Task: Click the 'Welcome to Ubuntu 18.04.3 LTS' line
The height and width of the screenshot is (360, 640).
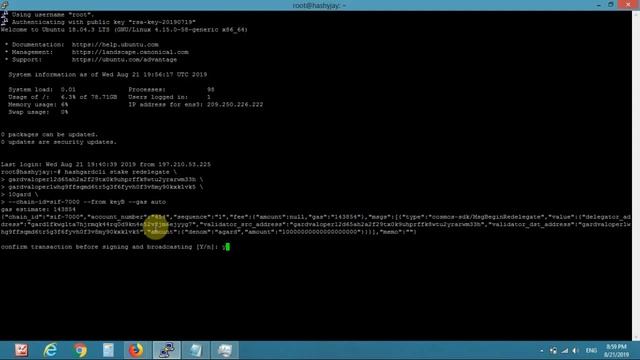Action: coord(124,29)
